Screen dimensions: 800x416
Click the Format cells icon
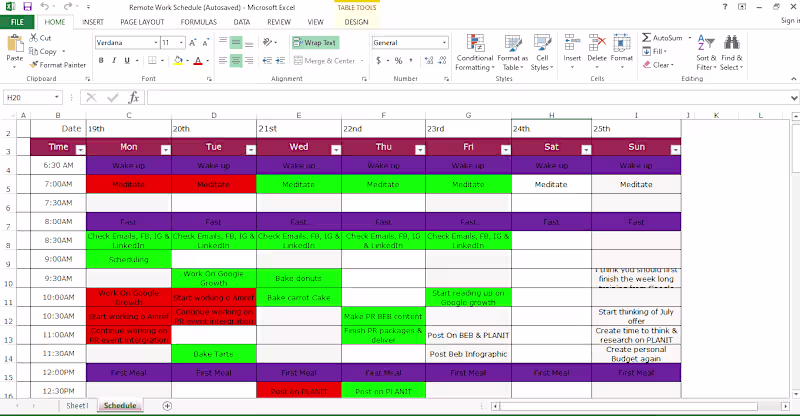pyautogui.click(x=621, y=43)
